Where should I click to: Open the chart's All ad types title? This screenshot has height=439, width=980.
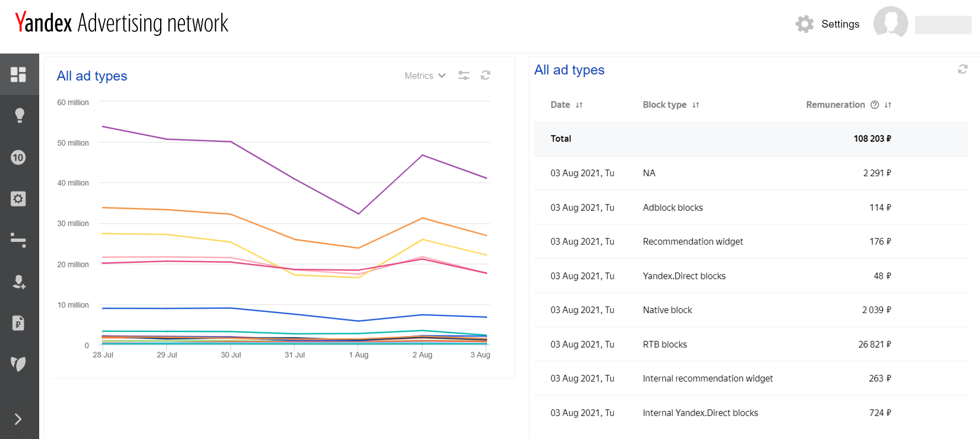point(92,76)
